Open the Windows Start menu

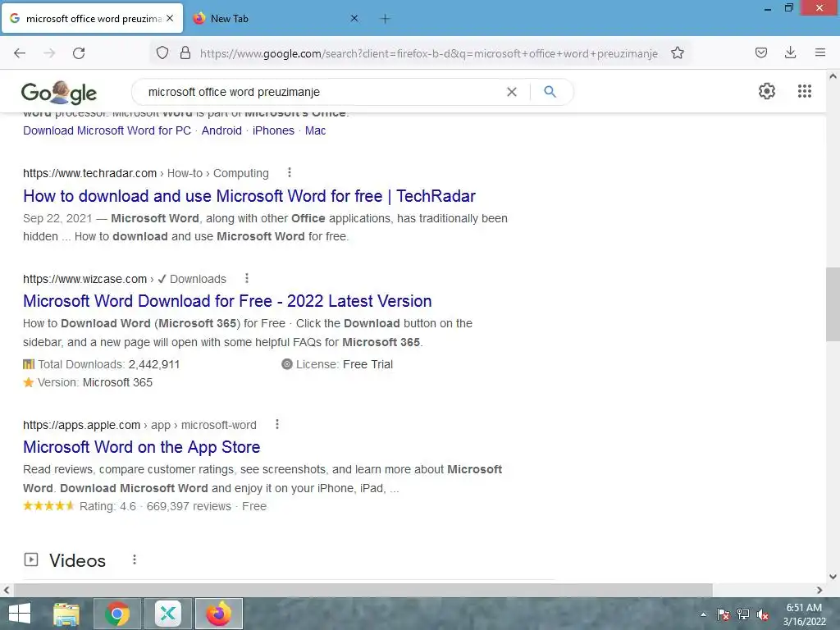click(x=20, y=614)
